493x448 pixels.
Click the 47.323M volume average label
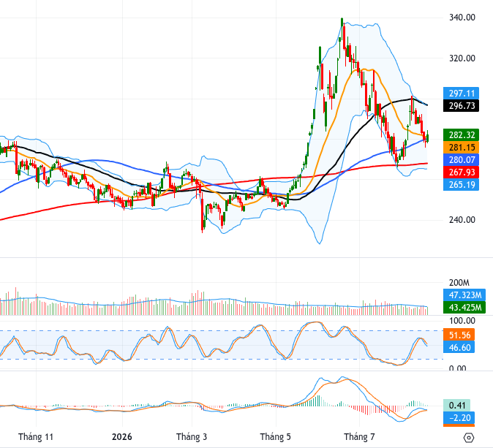[464, 295]
